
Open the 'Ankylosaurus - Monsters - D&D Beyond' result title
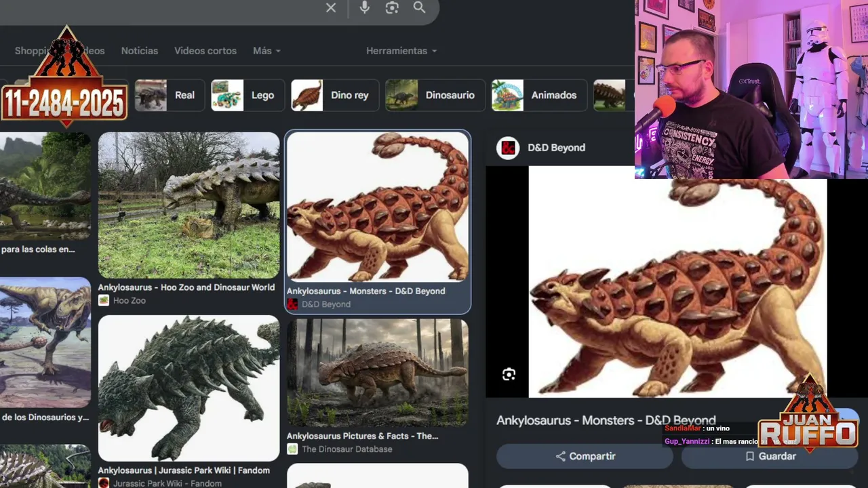click(366, 291)
